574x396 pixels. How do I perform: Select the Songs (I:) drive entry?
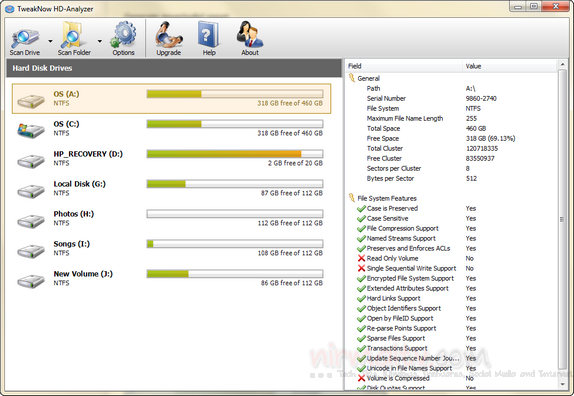(171, 249)
